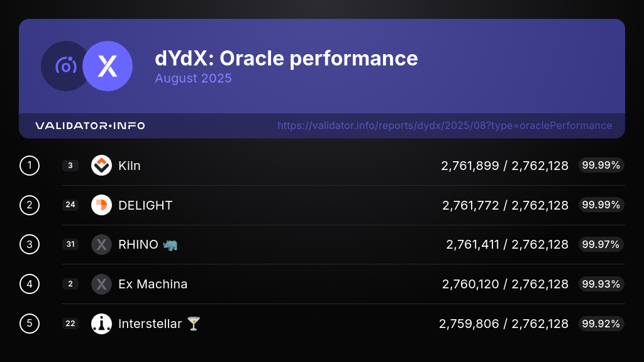Viewport: 644px width, 362px height.
Task: Open the Interstellar validator name link
Action: pyautogui.click(x=150, y=324)
